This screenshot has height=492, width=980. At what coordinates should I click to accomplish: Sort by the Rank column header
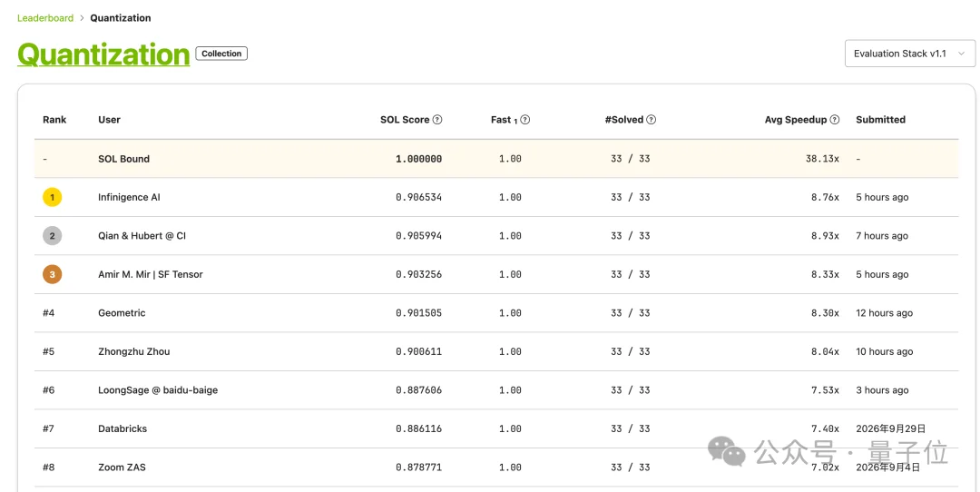54,120
